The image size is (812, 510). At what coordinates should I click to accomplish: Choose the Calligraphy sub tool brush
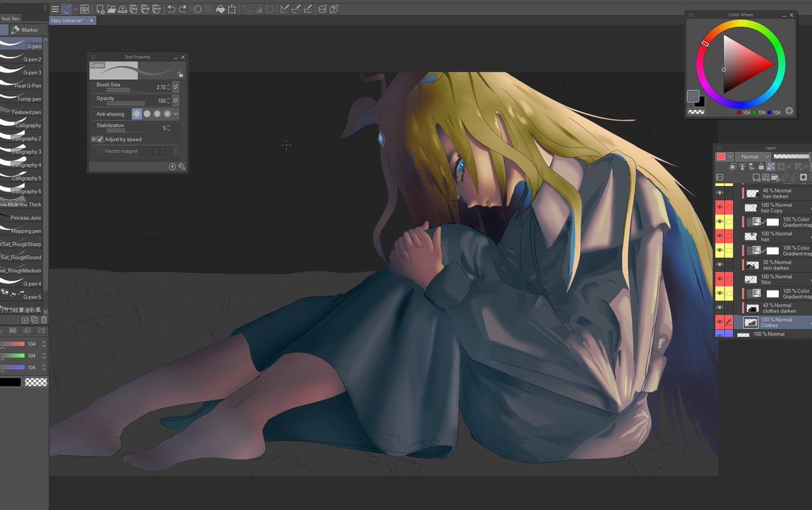tap(22, 125)
